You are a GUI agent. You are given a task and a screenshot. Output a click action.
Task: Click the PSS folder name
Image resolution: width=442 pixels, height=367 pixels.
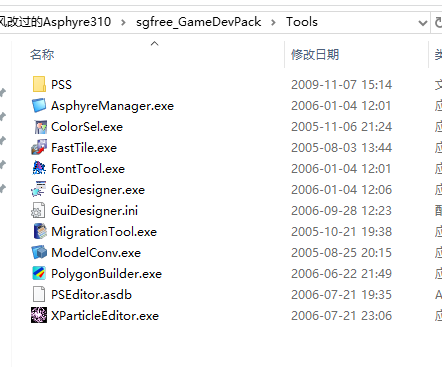click(61, 85)
